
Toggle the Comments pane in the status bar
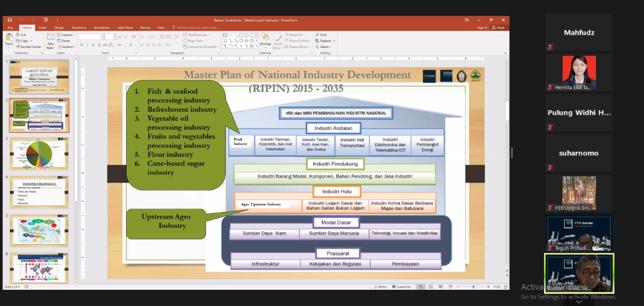[x=401, y=287]
